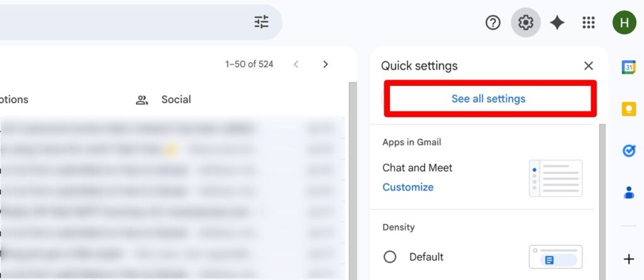Open Gemini sparkle icon
644x280 pixels.
(x=557, y=23)
